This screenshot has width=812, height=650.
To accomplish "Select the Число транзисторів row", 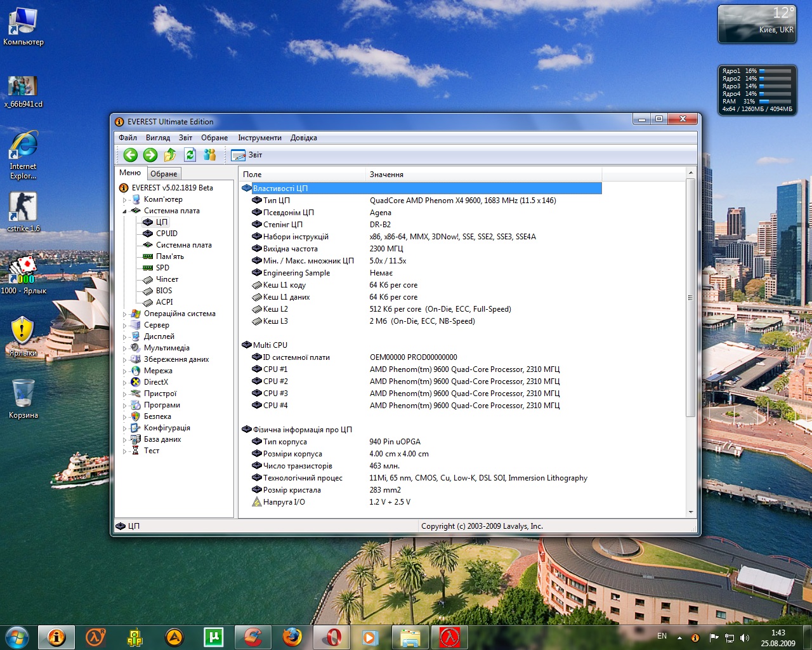I will pos(421,466).
